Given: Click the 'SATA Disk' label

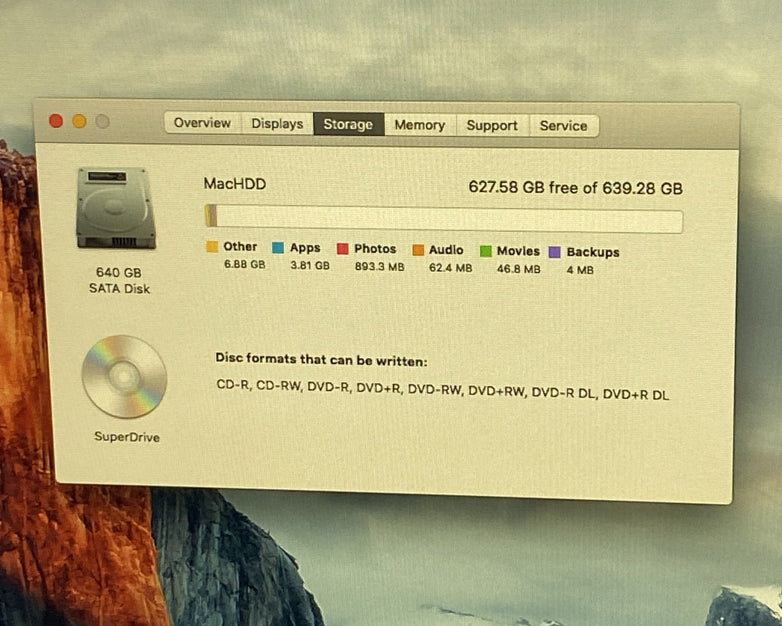Looking at the screenshot, I should pos(119,288).
